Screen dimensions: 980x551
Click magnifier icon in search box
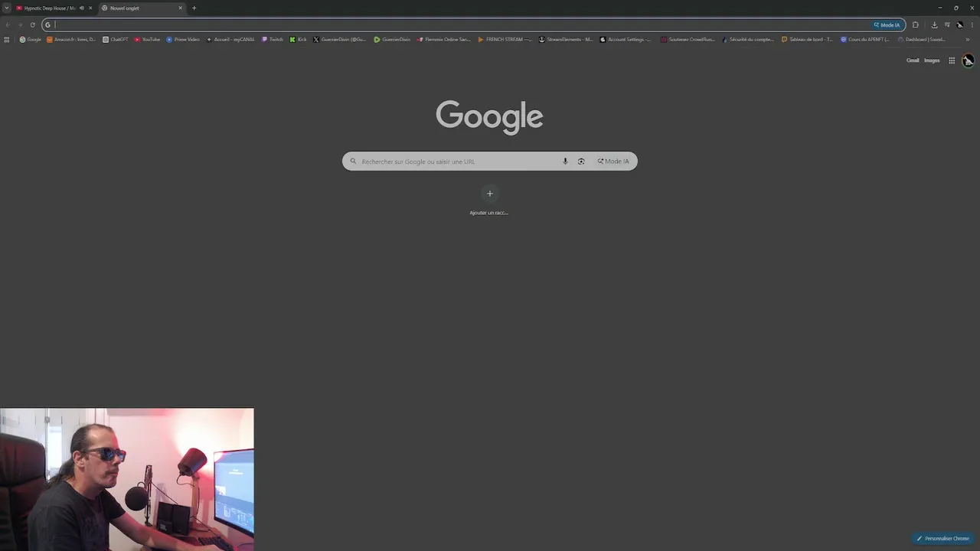[353, 161]
